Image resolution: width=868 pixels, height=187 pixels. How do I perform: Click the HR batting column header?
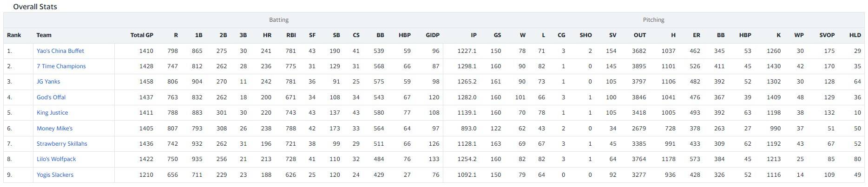click(267, 35)
